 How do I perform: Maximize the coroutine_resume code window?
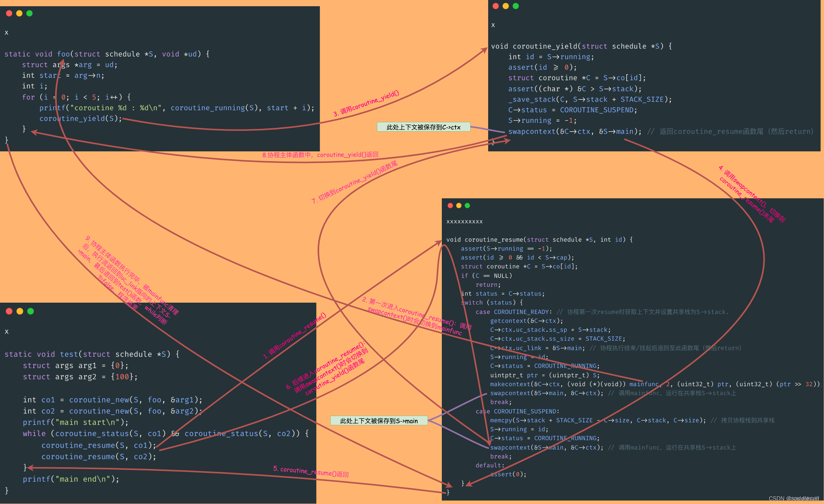[x=467, y=206]
